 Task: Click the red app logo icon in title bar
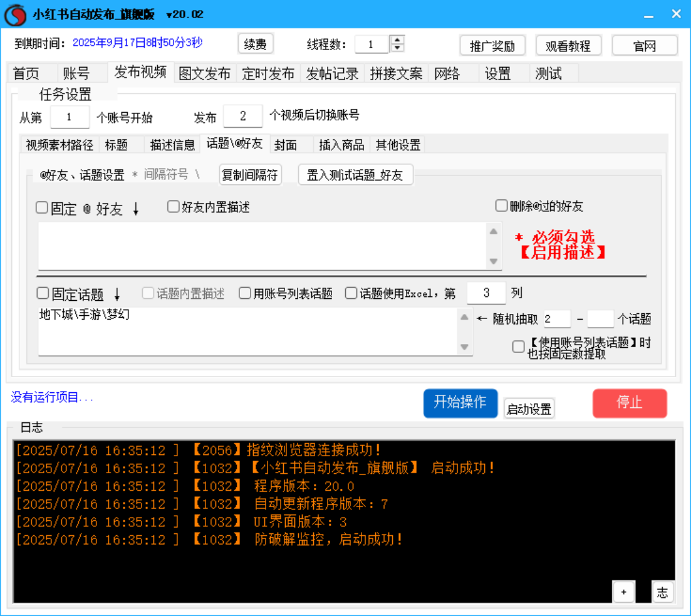coord(16,14)
